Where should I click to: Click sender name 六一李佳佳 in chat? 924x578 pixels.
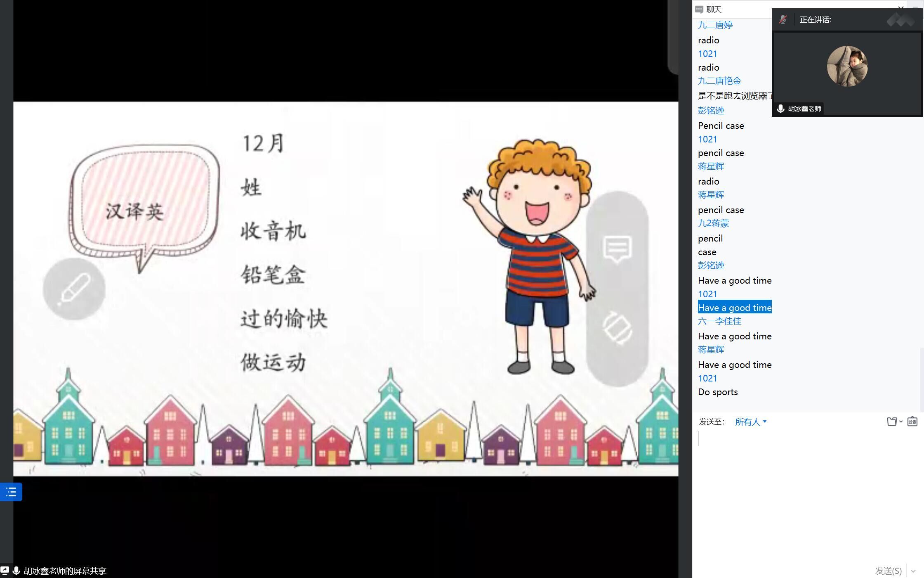(719, 321)
